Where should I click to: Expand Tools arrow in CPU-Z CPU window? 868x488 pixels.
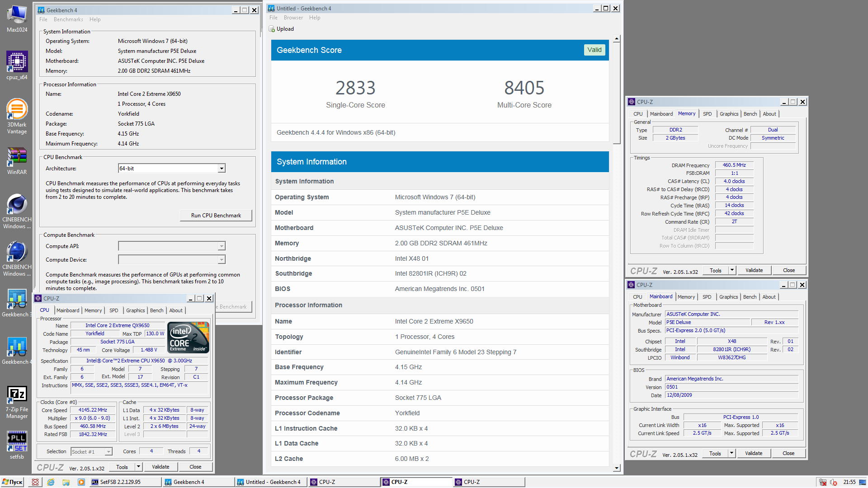pyautogui.click(x=139, y=467)
